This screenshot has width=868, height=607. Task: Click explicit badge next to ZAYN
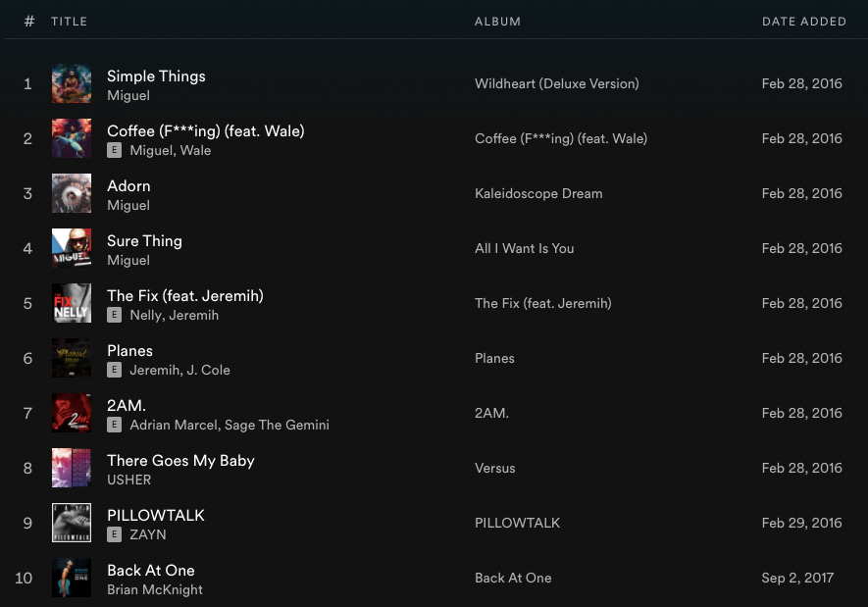tap(114, 534)
